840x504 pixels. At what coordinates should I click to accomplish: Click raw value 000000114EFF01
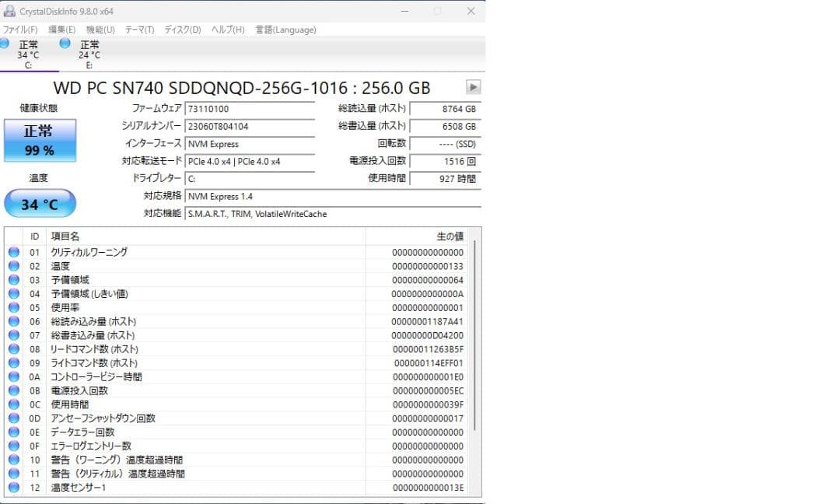click(x=429, y=363)
